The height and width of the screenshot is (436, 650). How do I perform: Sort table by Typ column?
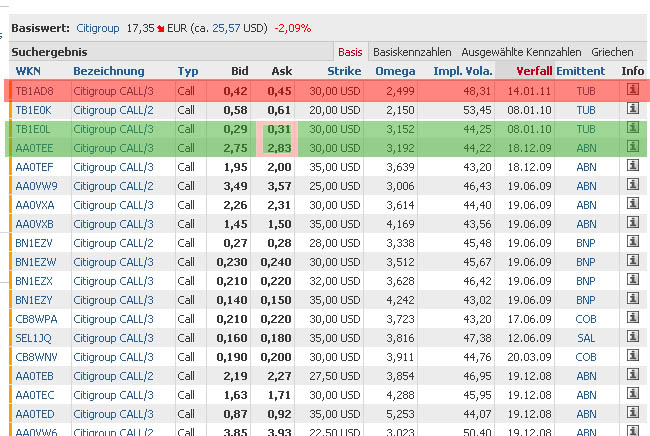(x=188, y=71)
